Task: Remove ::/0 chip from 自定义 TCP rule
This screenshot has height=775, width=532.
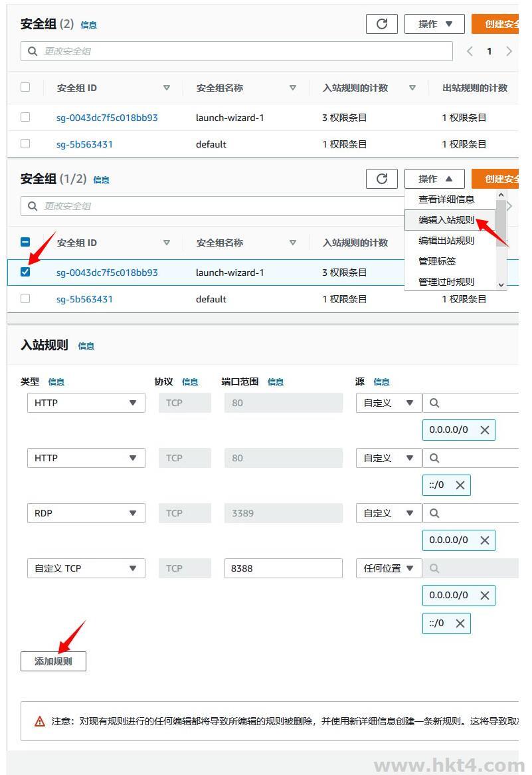Action: pos(460,623)
